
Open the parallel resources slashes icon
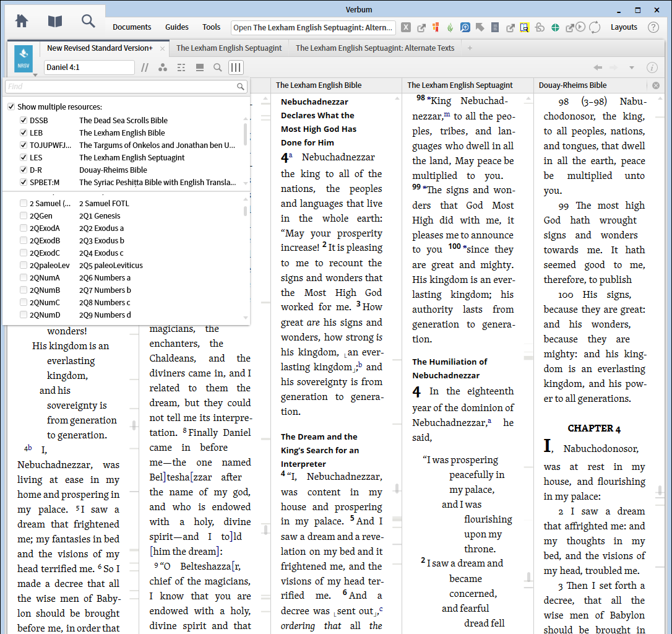[145, 67]
